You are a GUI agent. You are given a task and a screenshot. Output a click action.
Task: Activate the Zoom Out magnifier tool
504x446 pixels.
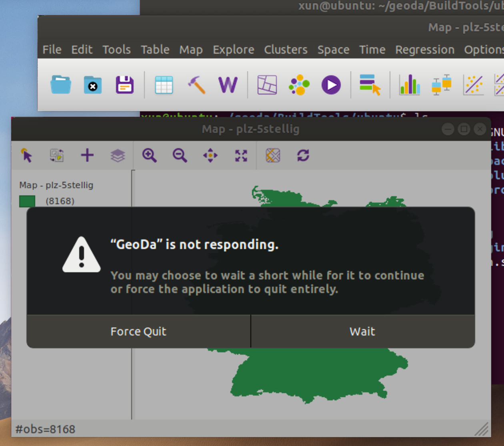[x=180, y=156]
